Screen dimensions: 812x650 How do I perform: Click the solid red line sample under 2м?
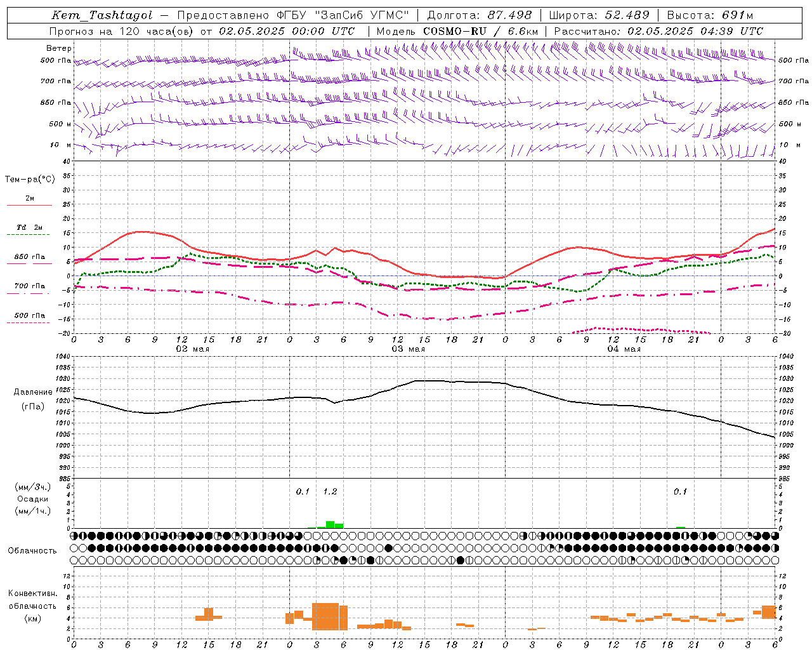29,205
